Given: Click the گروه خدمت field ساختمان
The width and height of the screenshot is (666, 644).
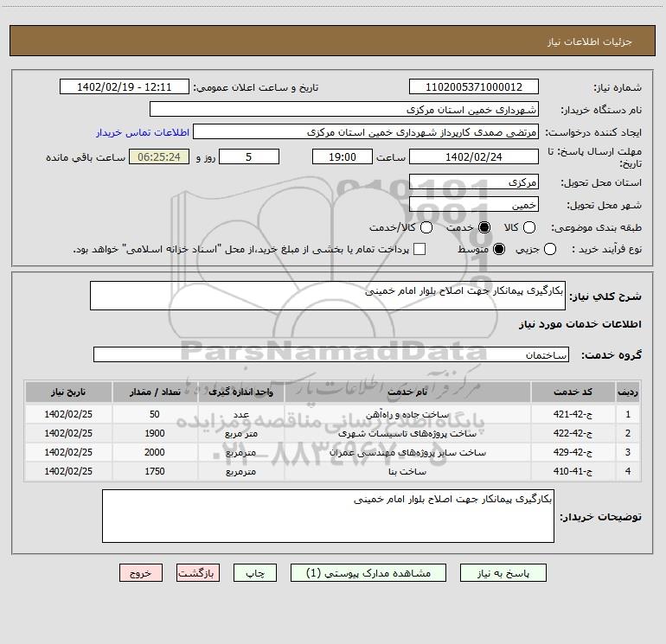Looking at the screenshot, I should (331, 354).
